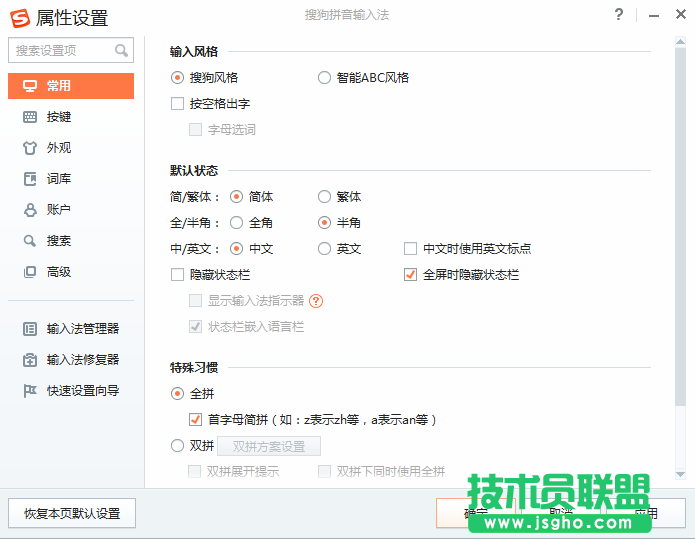Screen dimensions: 695x539
Task: Click the orange question mark help icon next to 显示输入法指示器
Action: tap(316, 301)
